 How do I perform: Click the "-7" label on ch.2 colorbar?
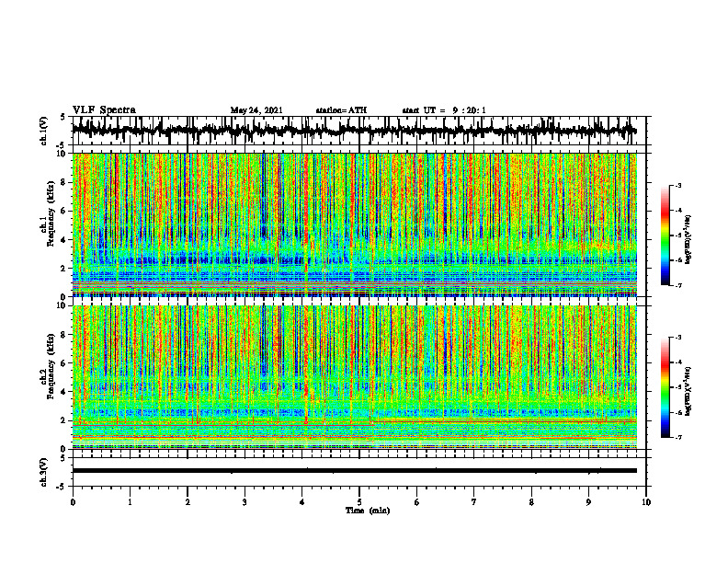pos(677,437)
